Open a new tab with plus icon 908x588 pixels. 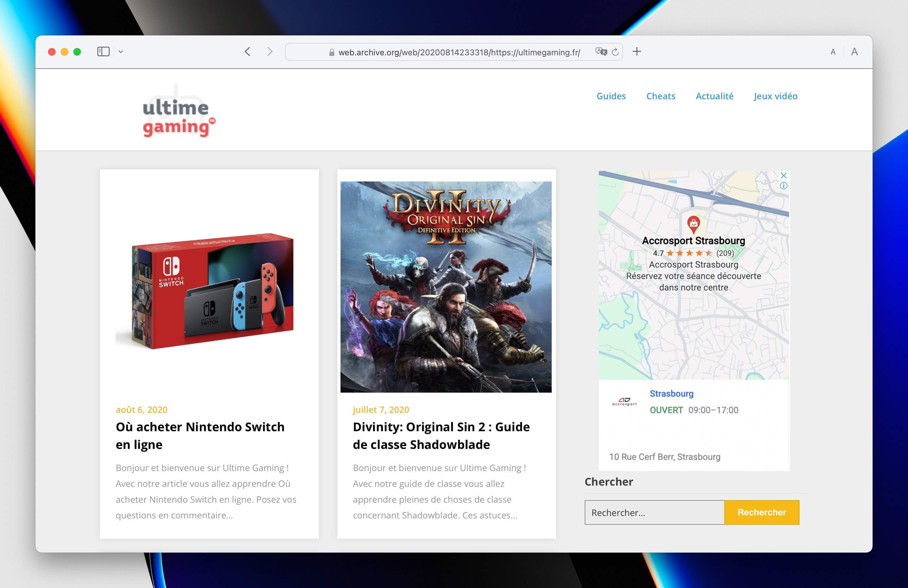[x=637, y=52]
